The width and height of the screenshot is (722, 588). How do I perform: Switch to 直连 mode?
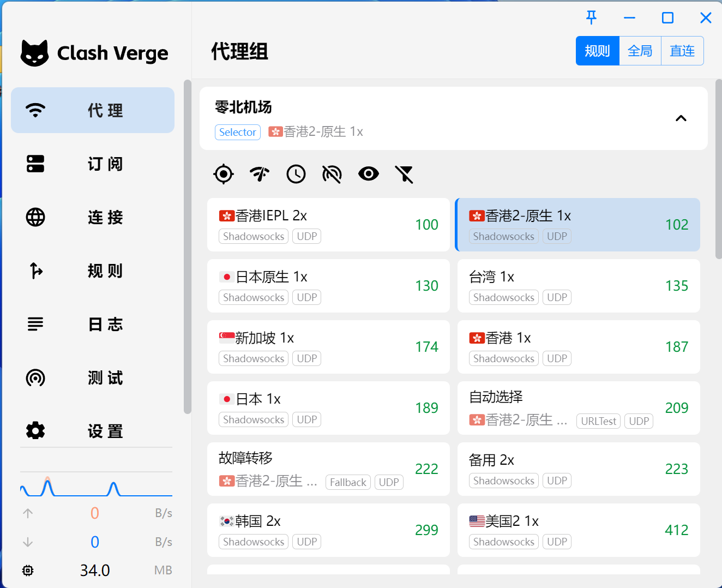[x=682, y=51]
